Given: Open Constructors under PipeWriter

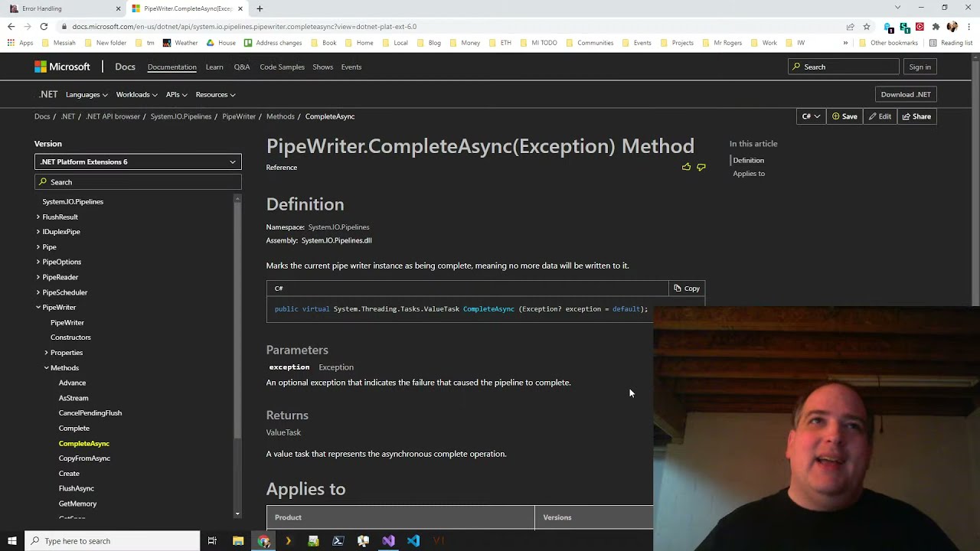Looking at the screenshot, I should 70,337.
